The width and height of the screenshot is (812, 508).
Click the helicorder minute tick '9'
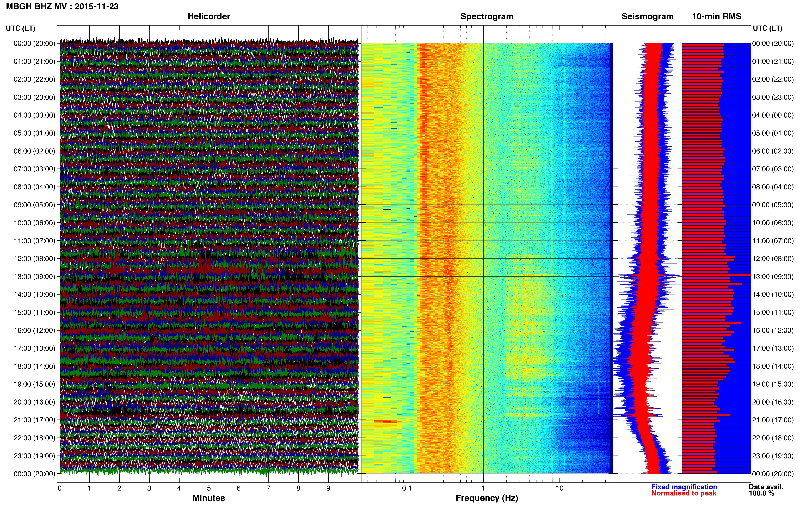click(328, 488)
